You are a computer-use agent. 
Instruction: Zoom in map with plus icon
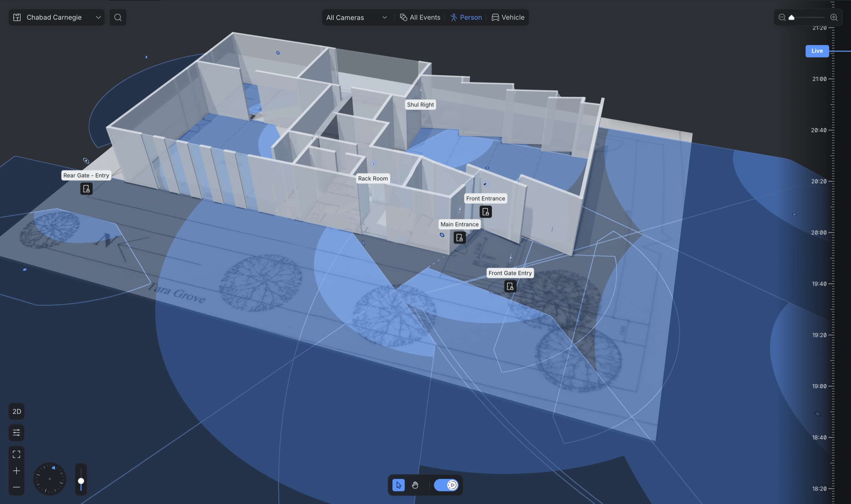point(16,471)
